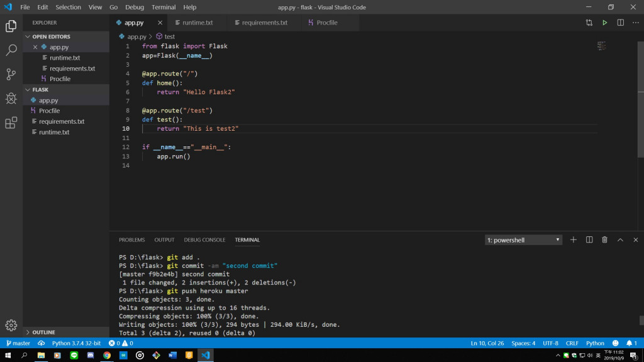This screenshot has height=362, width=644.
Task: Collapse the FLASK folder section
Action: 66,89
